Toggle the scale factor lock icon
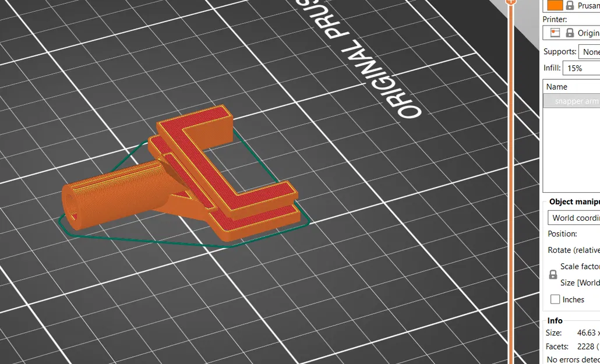 tap(553, 274)
